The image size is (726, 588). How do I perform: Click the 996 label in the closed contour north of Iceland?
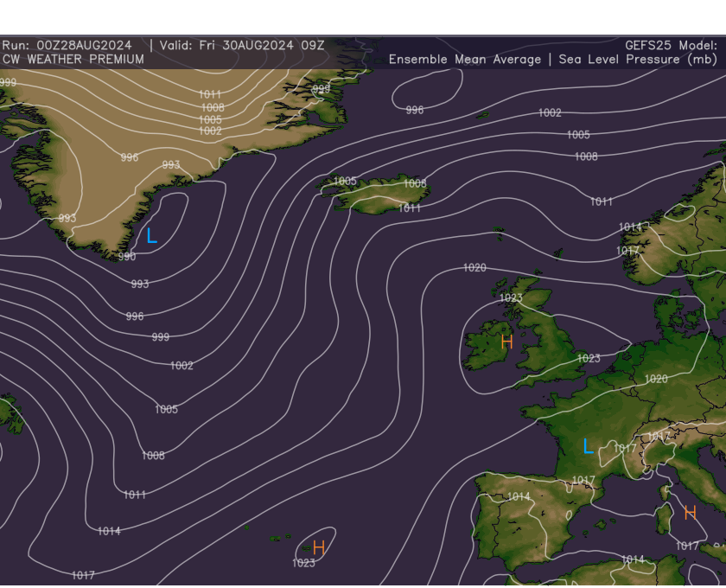pyautogui.click(x=415, y=110)
